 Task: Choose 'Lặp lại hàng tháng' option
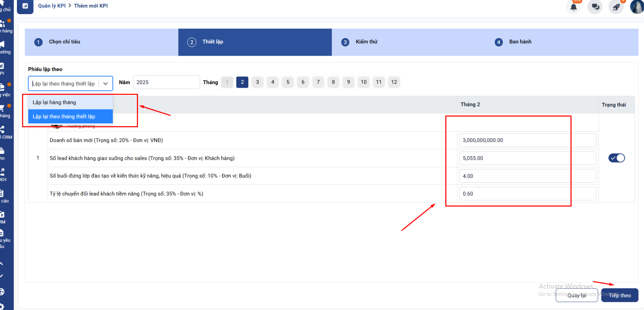[70, 102]
